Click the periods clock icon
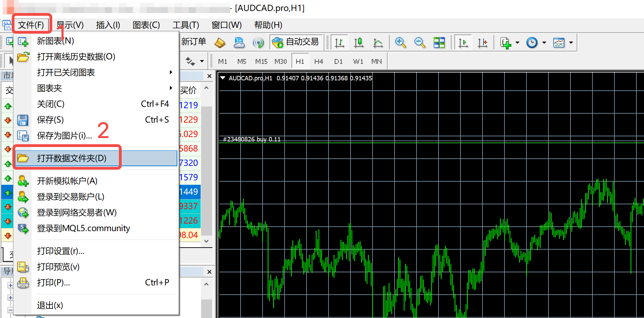This screenshot has width=644, height=318. pos(532,43)
